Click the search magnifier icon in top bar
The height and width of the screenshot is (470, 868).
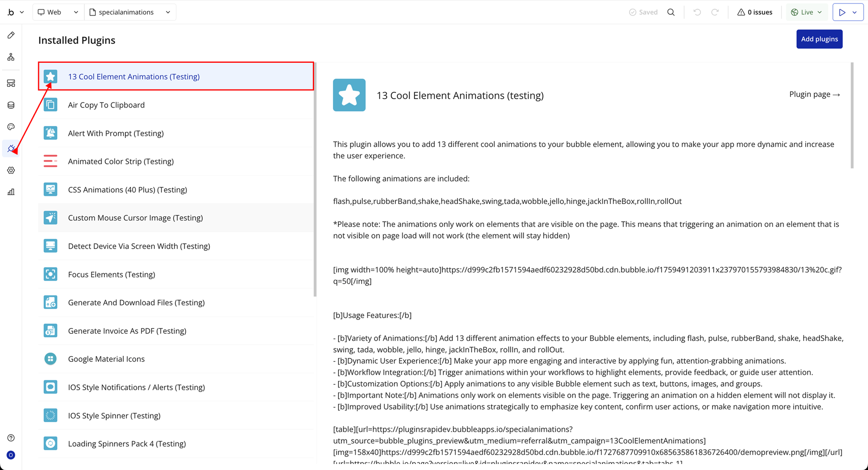coord(671,12)
